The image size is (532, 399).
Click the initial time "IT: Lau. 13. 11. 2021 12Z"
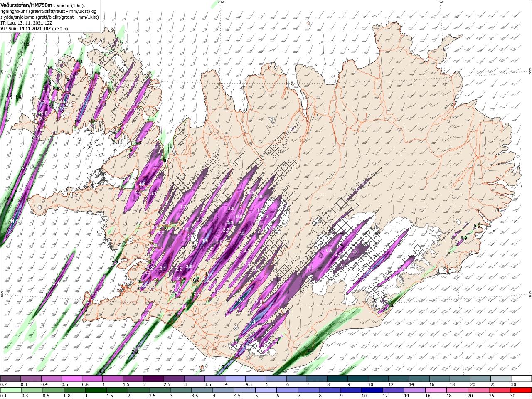(26, 23)
